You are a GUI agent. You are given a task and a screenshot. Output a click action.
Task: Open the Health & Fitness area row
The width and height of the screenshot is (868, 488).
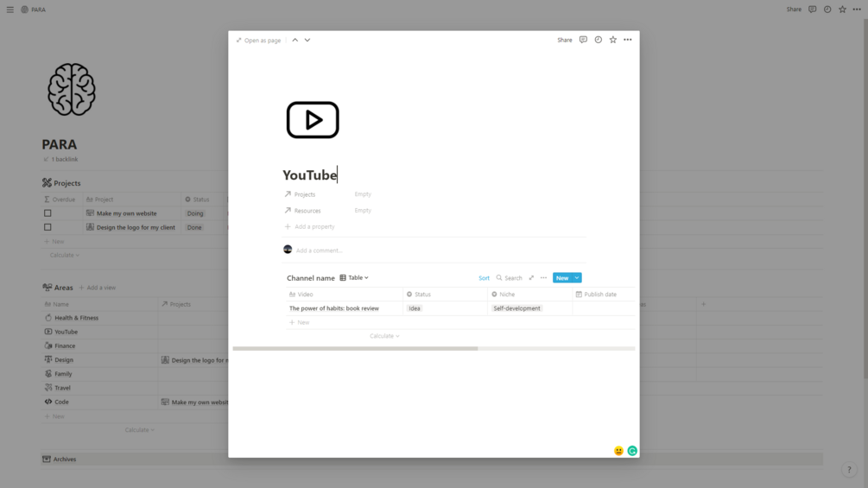point(76,318)
